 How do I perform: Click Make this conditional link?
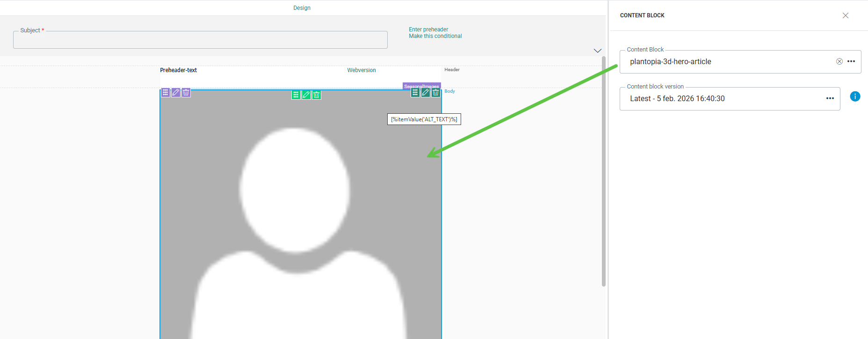pos(435,36)
